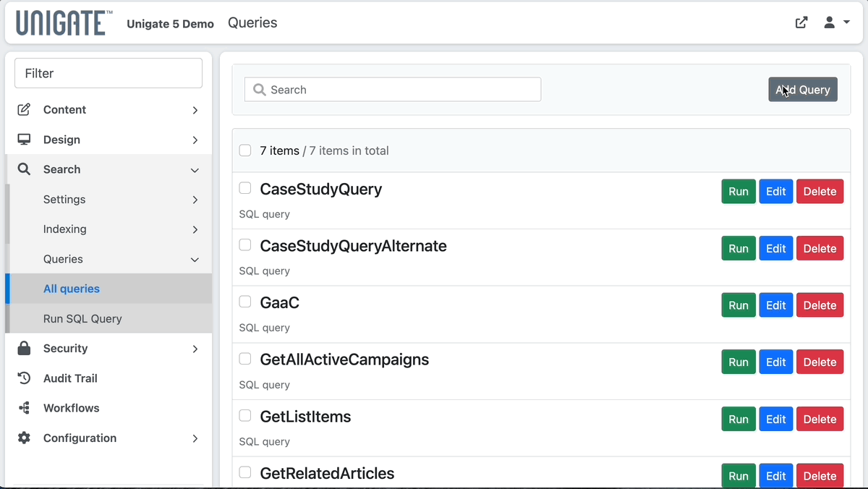Collapse the Search section chevron

click(195, 170)
